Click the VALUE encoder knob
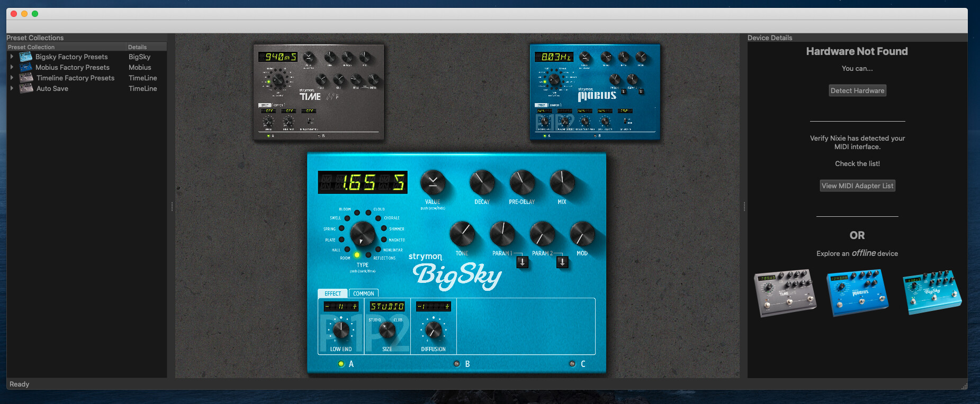 433,183
